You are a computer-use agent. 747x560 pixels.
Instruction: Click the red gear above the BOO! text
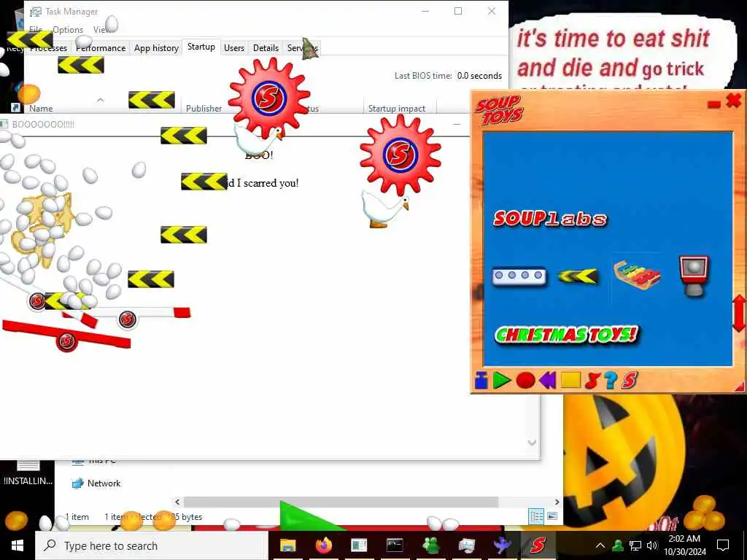(x=269, y=98)
